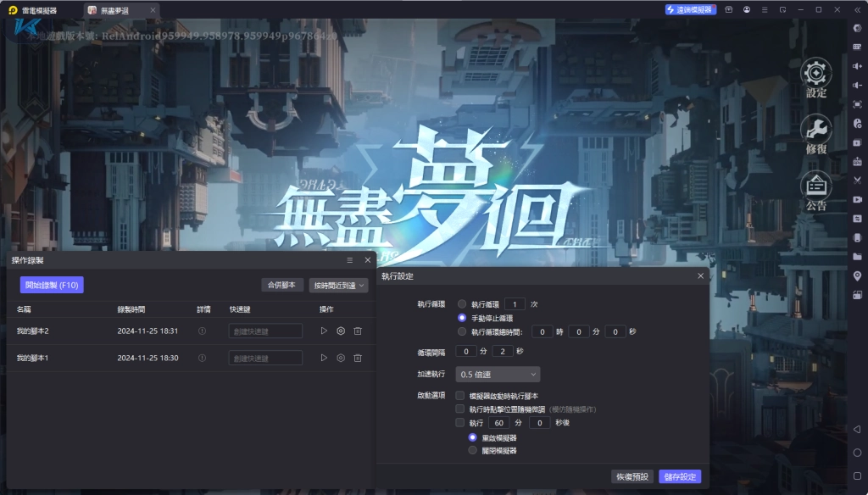The height and width of the screenshot is (495, 868).
Task: Open run settings for 我的腳本1
Action: [341, 358]
